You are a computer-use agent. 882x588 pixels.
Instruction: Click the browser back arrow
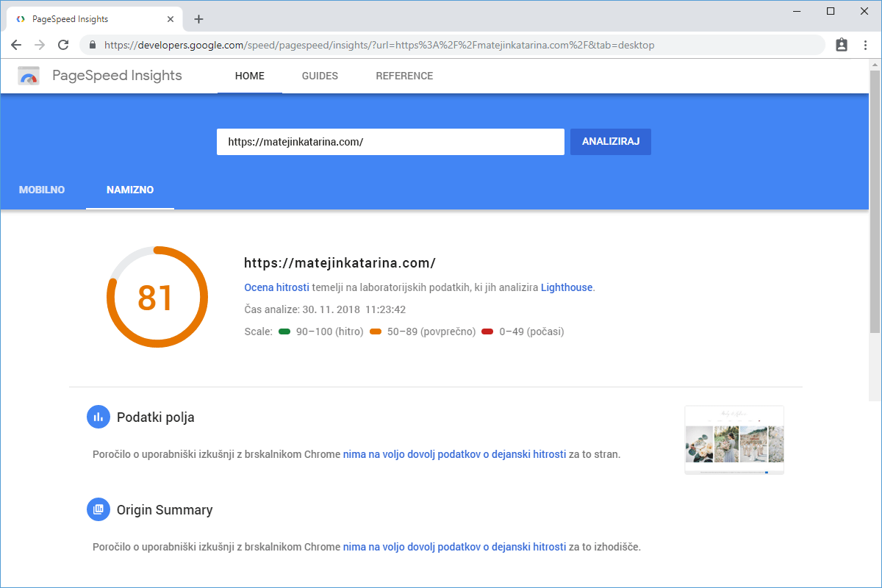[x=16, y=45]
